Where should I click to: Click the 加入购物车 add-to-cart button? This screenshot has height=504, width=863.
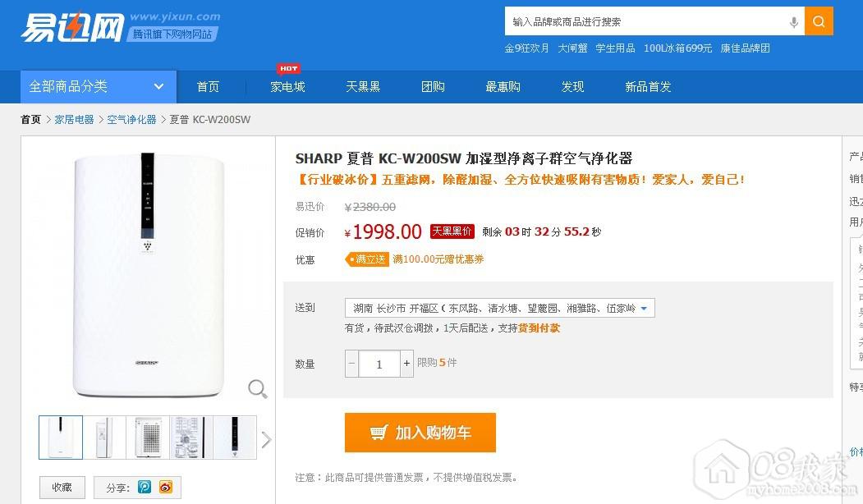[420, 433]
